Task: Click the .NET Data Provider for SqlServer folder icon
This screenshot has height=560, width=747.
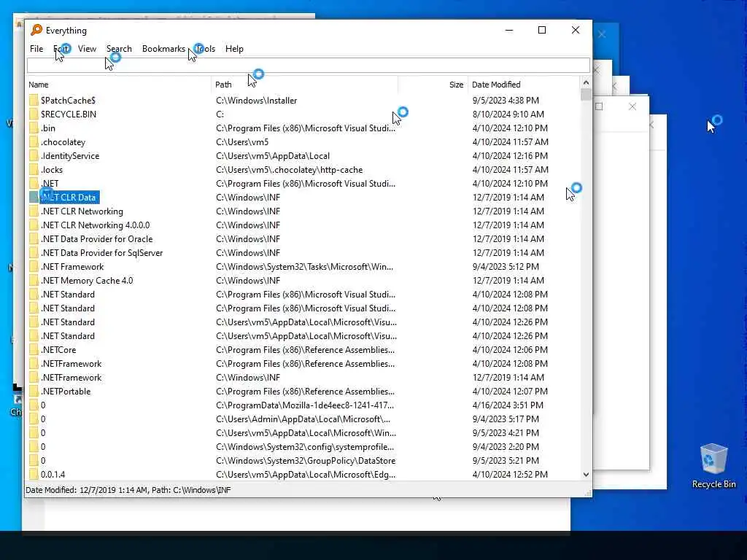Action: (34, 253)
